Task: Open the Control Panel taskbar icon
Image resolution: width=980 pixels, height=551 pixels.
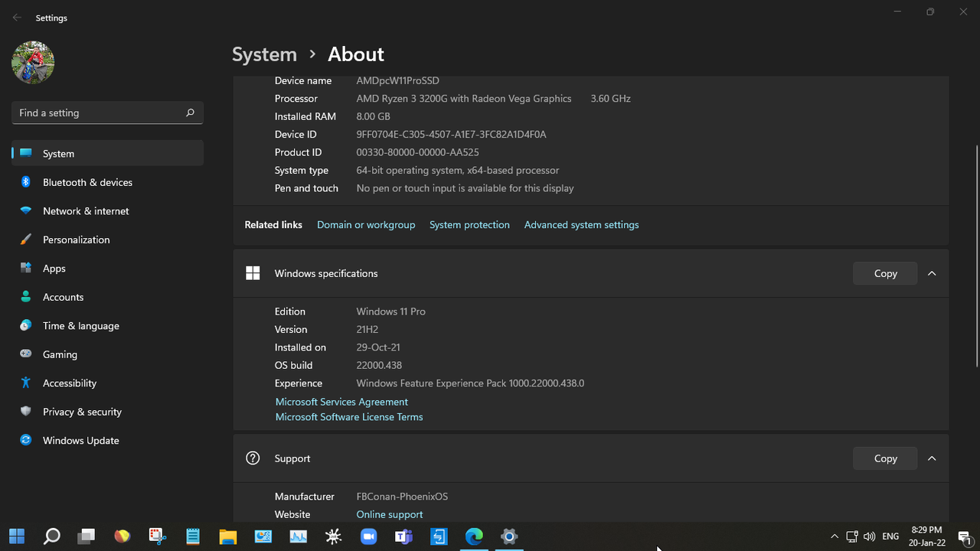Action: (x=263, y=536)
